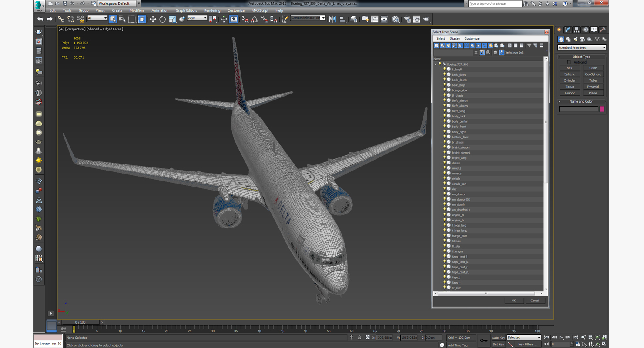Click the Set Keys large key icon

484,341
